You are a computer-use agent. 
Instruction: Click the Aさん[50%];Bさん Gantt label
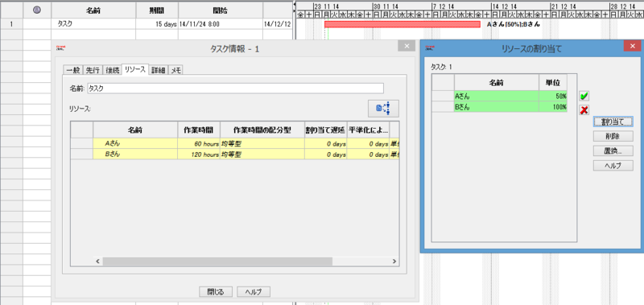(513, 24)
